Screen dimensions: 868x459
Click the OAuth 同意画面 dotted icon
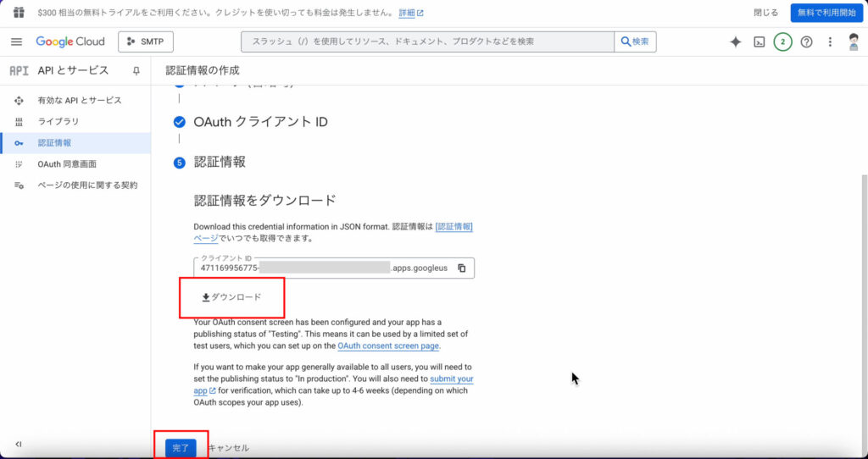[19, 164]
